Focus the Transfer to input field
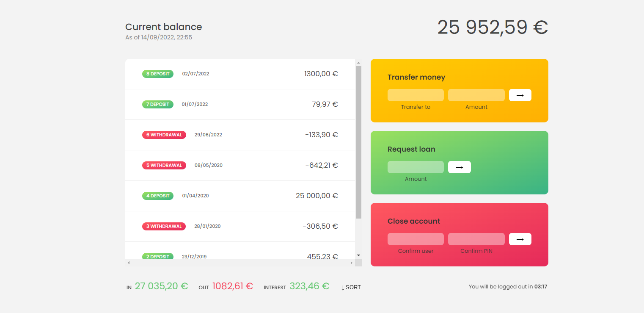The width and height of the screenshot is (644, 313). [416, 95]
